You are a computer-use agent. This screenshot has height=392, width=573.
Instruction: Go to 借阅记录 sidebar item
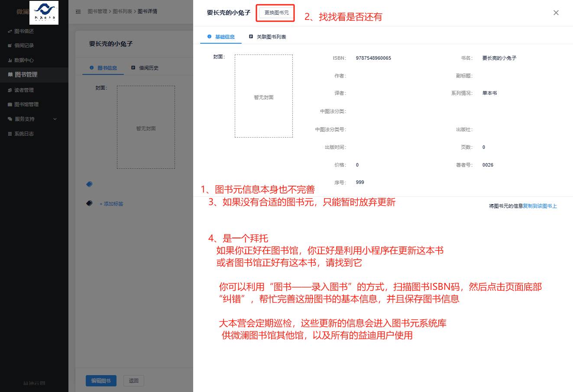24,45
